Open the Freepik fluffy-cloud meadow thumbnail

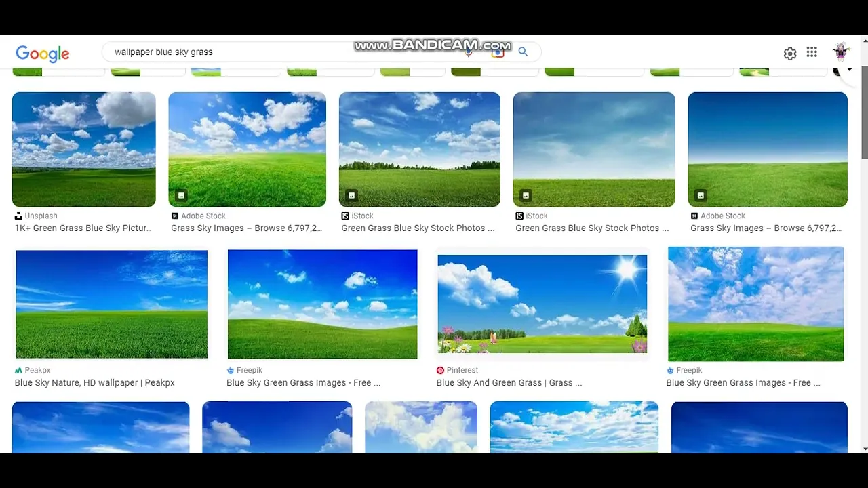point(756,304)
